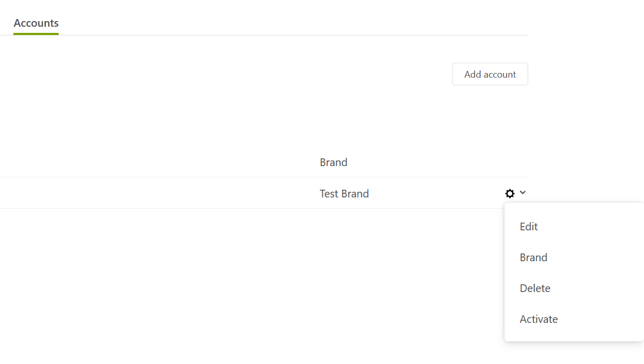Sort by the Brand column heading

click(334, 162)
